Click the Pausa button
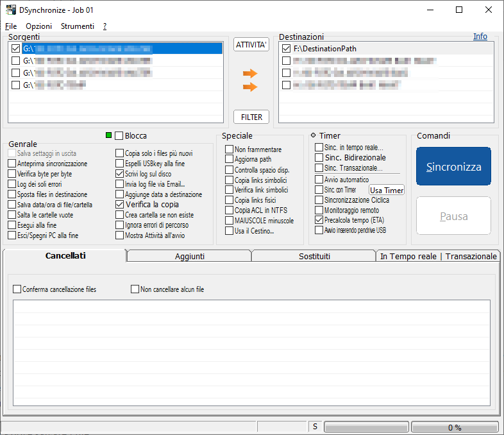This screenshot has height=435, width=504. pos(453,216)
